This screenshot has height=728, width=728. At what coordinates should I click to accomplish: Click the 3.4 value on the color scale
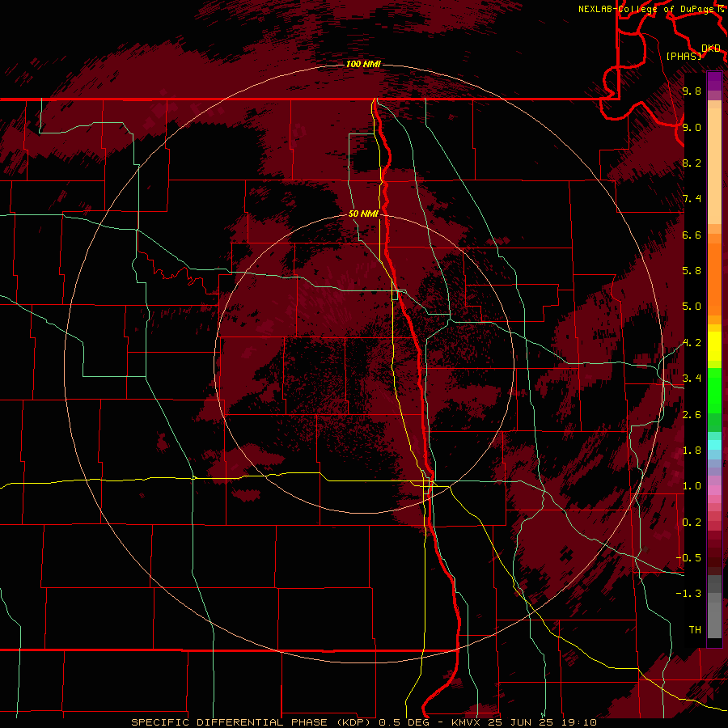click(x=692, y=379)
